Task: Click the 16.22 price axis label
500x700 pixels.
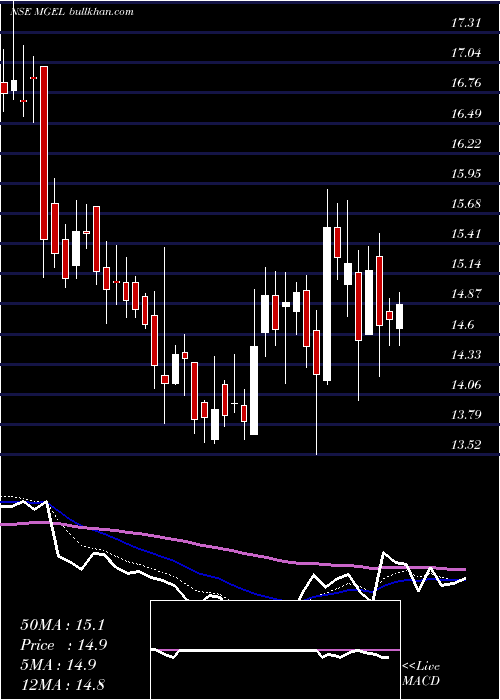Action: (x=466, y=143)
